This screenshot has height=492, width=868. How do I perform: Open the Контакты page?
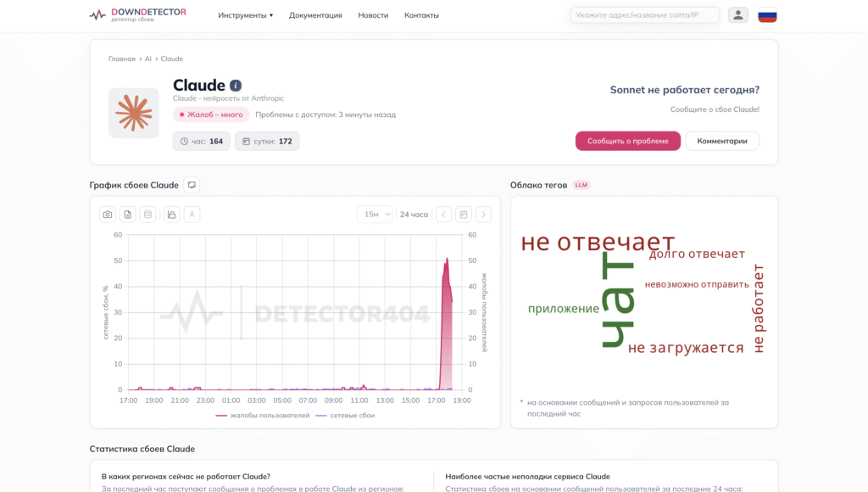tap(421, 15)
